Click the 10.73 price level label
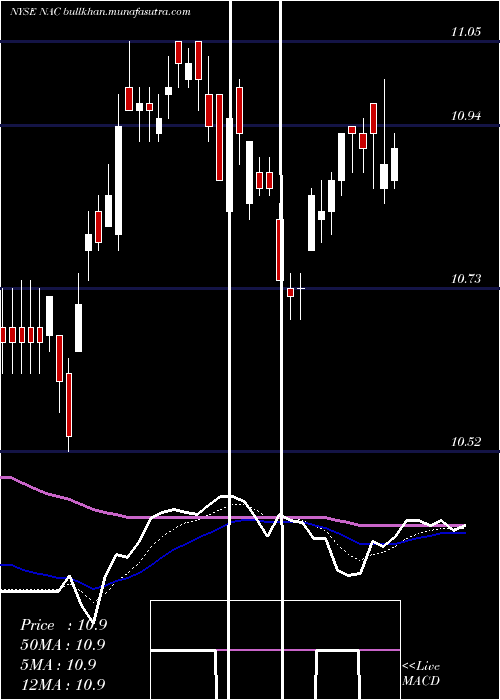The image size is (500, 700). click(x=466, y=279)
